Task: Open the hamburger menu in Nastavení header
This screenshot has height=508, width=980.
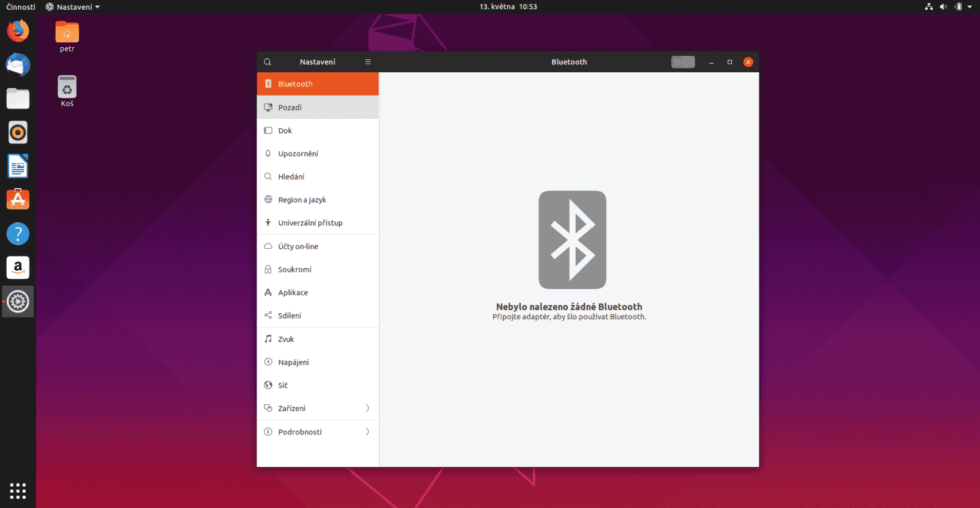Action: click(368, 62)
